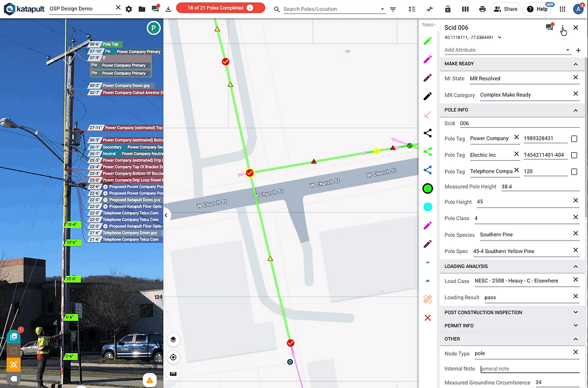
Task: Select the black pencil tool
Action: (x=427, y=97)
